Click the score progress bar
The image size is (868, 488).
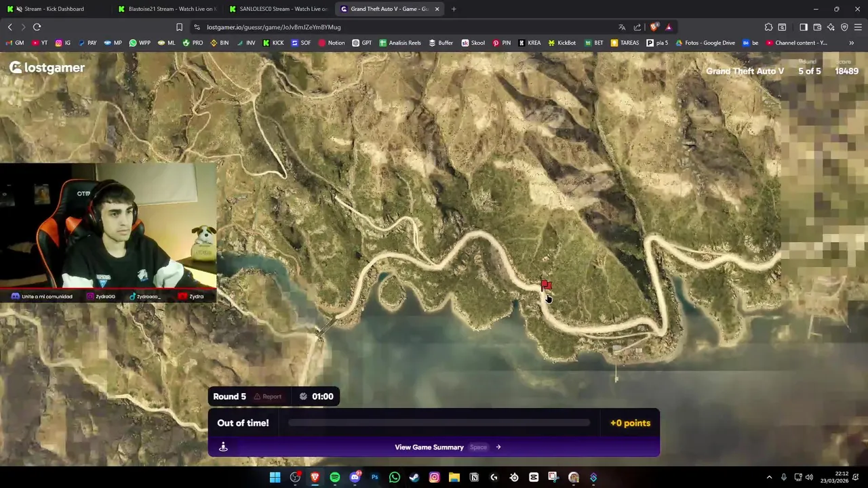pos(439,423)
